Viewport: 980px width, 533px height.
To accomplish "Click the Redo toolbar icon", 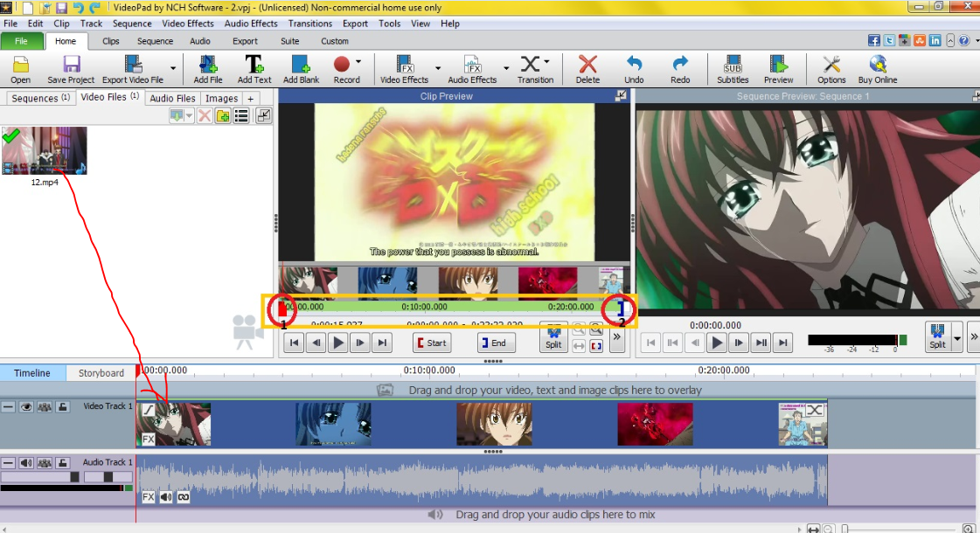I will point(680,70).
